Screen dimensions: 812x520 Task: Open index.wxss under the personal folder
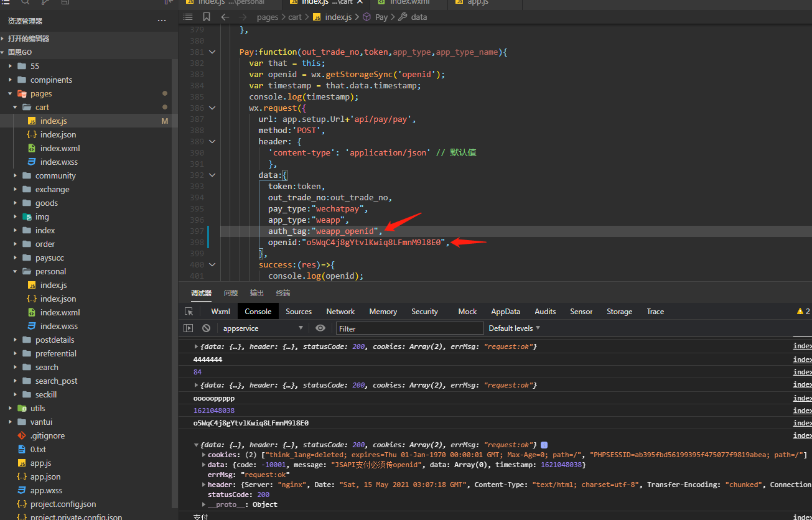pos(59,326)
